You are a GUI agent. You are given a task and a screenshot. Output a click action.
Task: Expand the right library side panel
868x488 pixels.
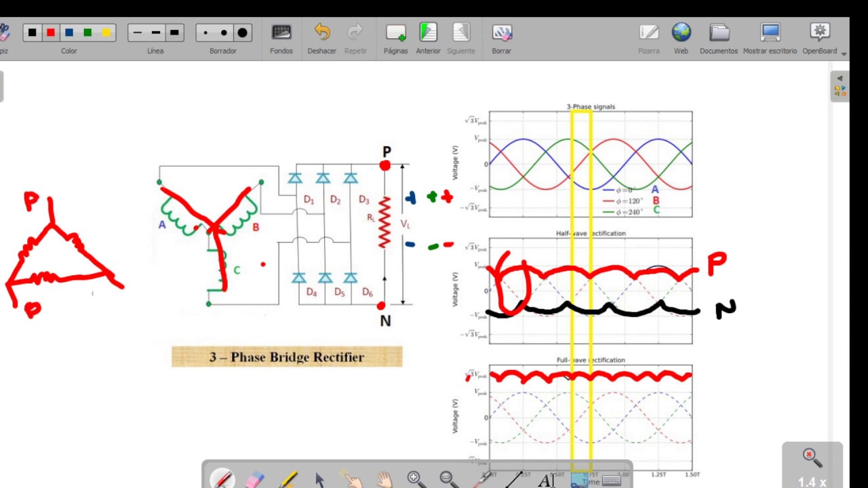[x=840, y=85]
